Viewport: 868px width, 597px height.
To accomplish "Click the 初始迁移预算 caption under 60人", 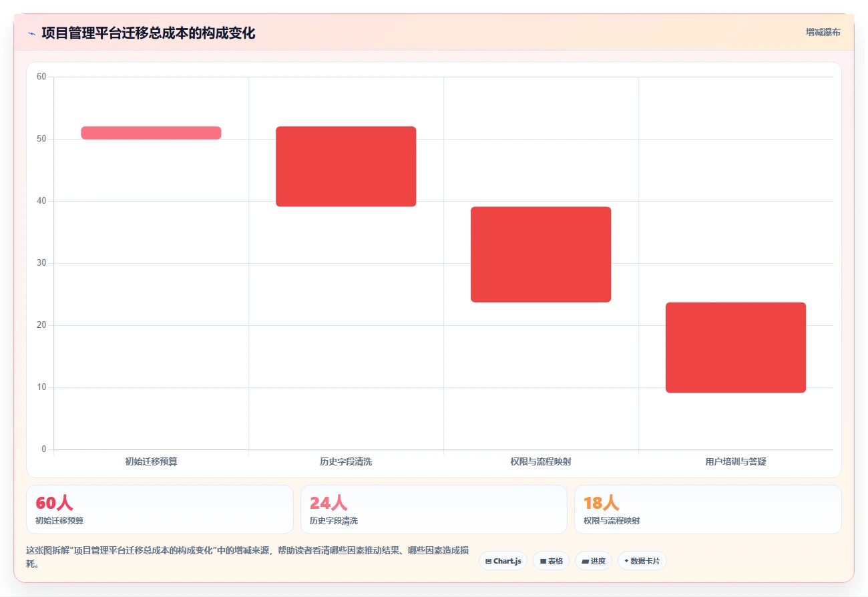I will coord(59,521).
